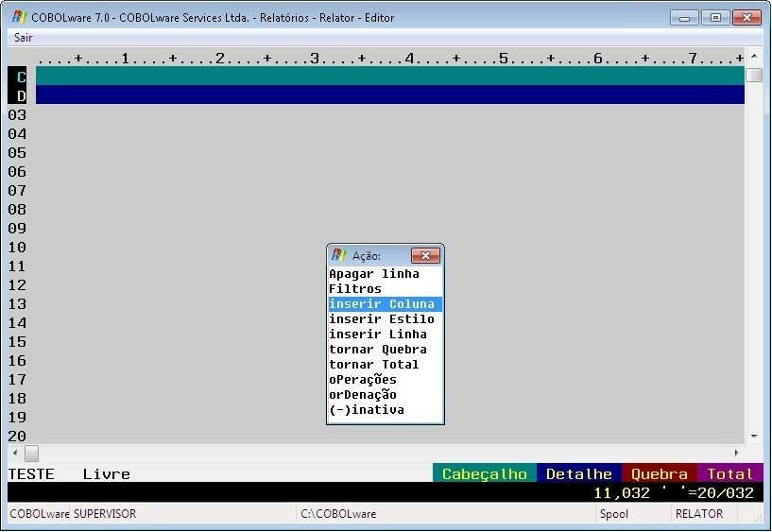Choose the '(-)inativa' option

pyautogui.click(x=367, y=410)
